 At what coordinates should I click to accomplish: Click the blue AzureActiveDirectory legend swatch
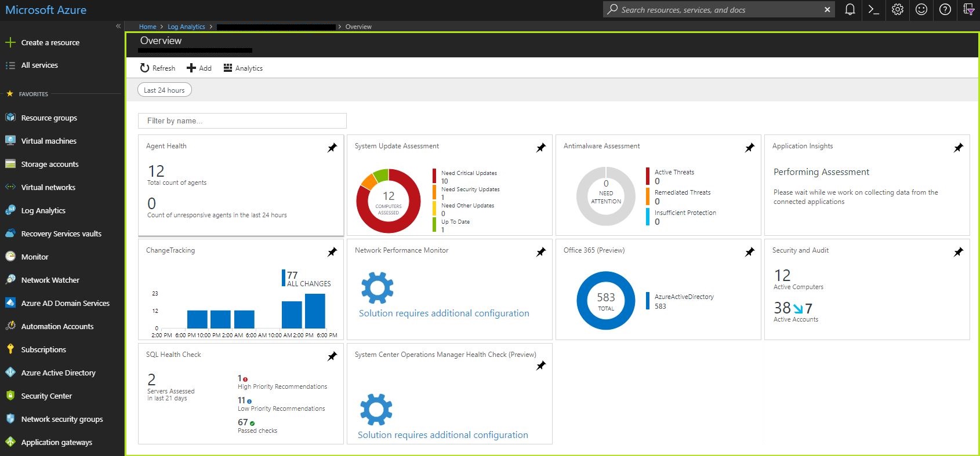click(648, 301)
